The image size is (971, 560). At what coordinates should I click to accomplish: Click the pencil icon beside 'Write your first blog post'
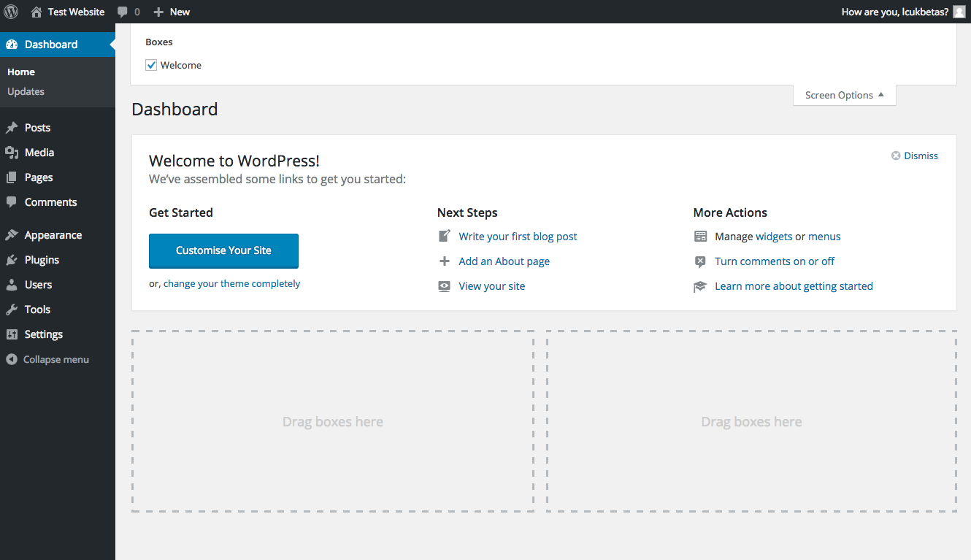[444, 236]
